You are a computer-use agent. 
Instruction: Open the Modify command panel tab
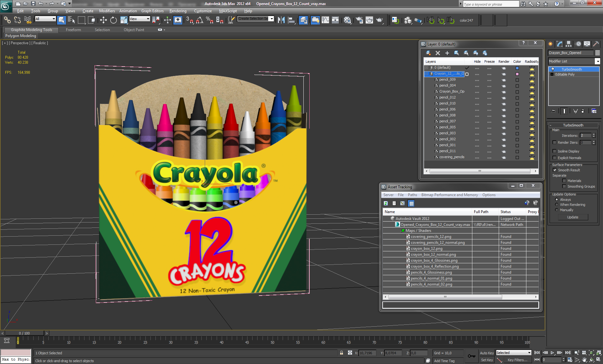pyautogui.click(x=560, y=44)
